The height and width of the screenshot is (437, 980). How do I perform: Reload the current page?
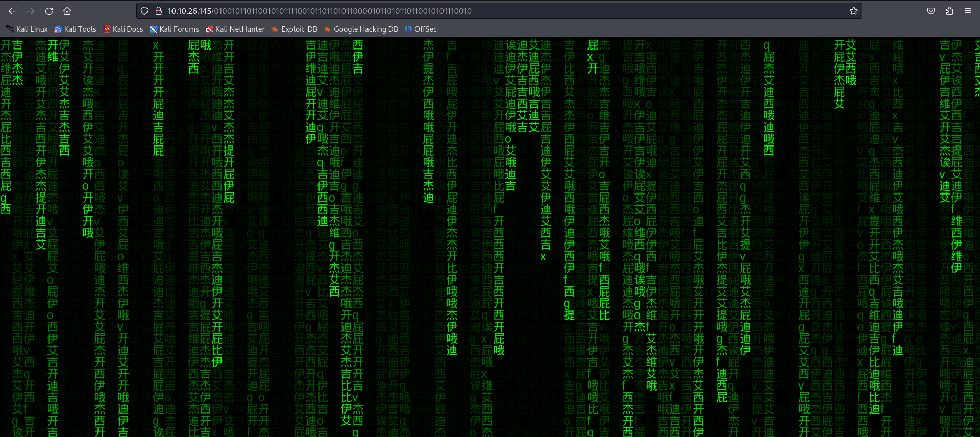(x=49, y=11)
